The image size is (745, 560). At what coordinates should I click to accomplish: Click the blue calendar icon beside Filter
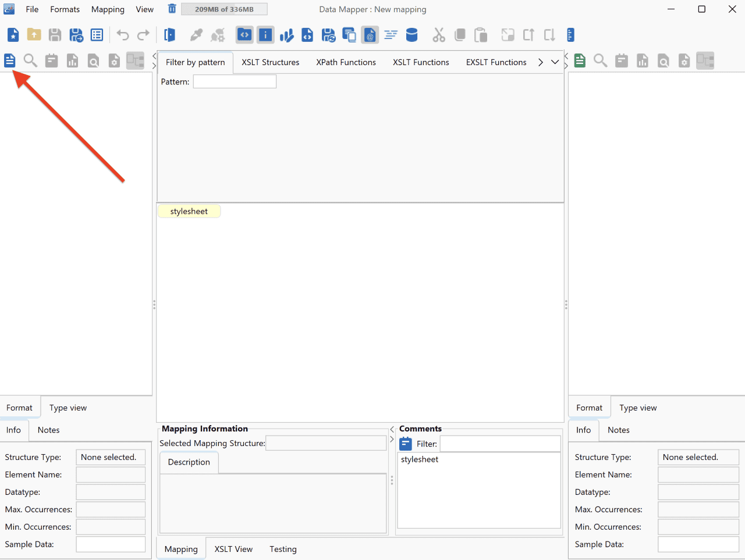point(406,444)
